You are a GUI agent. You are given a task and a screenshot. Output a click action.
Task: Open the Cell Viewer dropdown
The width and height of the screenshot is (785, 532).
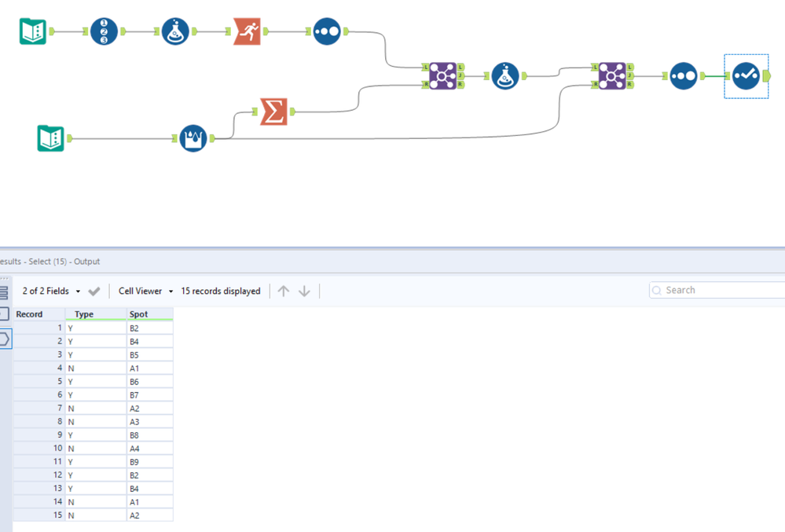145,291
